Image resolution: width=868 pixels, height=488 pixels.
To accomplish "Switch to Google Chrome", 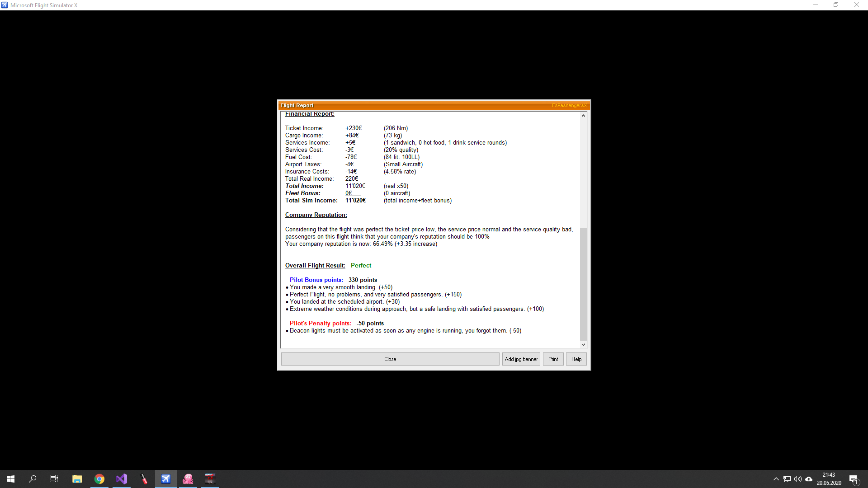I will pos(99,479).
